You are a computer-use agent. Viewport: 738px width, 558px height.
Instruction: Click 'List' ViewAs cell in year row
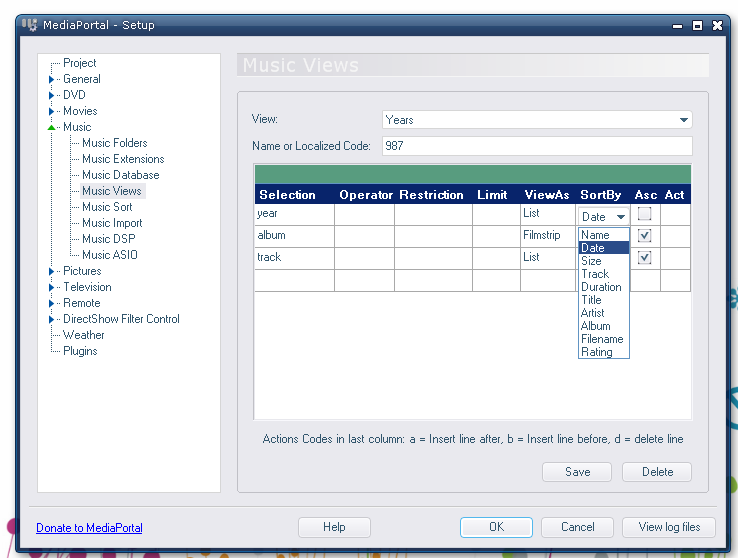tap(548, 214)
